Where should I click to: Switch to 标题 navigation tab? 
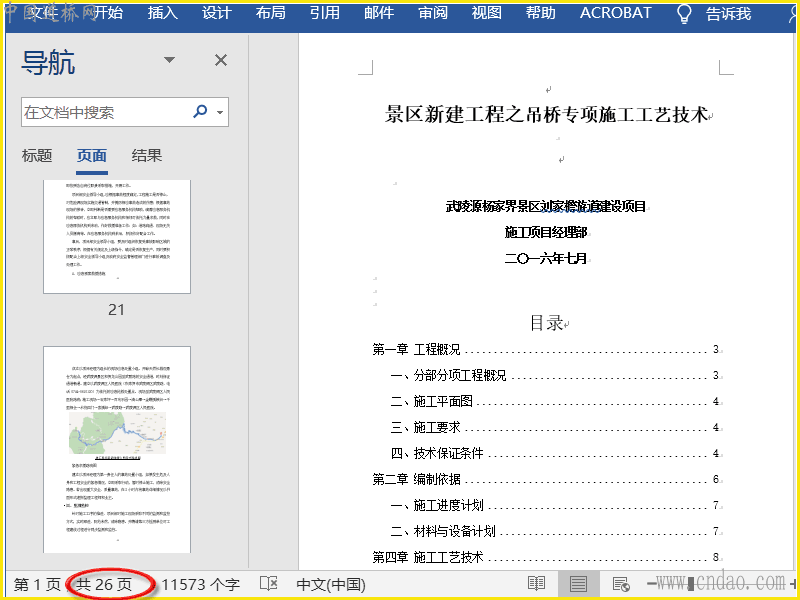[37, 155]
